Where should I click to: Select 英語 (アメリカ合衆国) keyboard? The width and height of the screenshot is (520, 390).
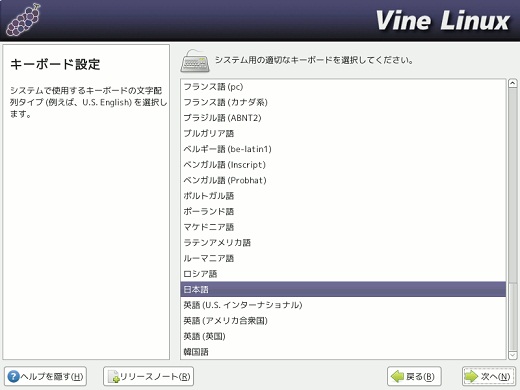pos(343,321)
